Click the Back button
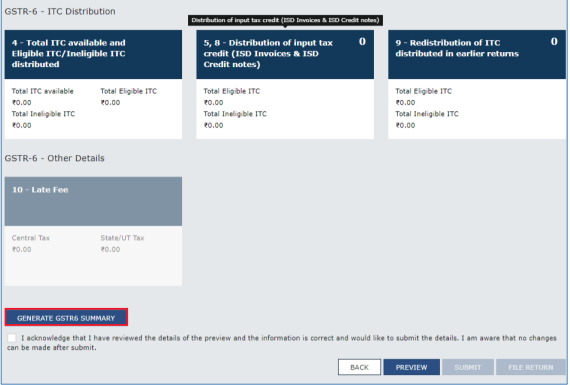Viewport: 570px width, 385px height. [x=359, y=367]
